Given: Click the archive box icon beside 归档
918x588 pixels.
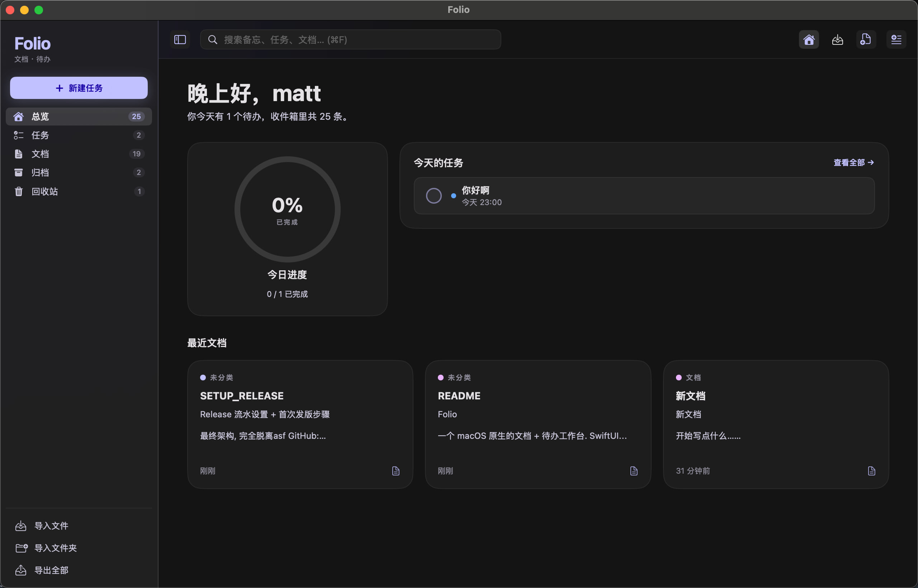Looking at the screenshot, I should (x=18, y=172).
